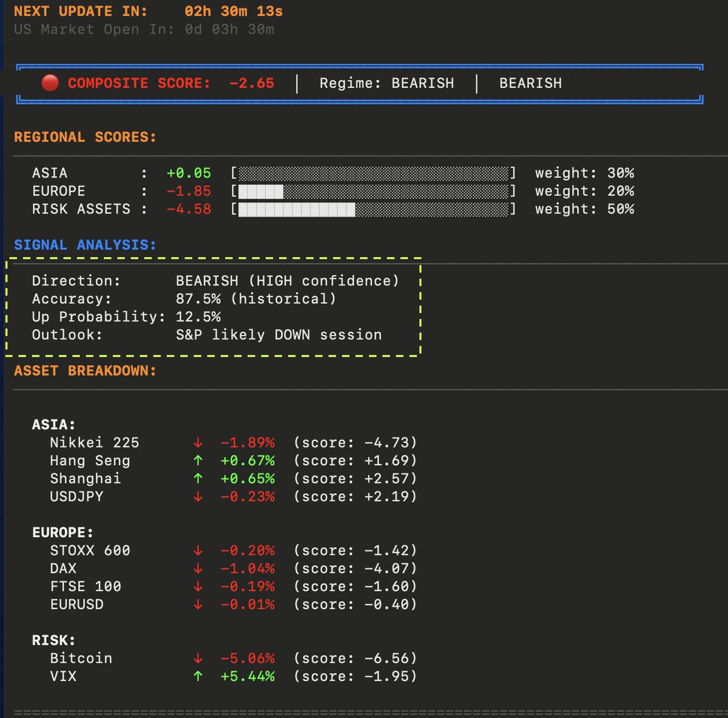Select the NEXT UPDATE IN countdown timer
728x718 pixels.
234,12
